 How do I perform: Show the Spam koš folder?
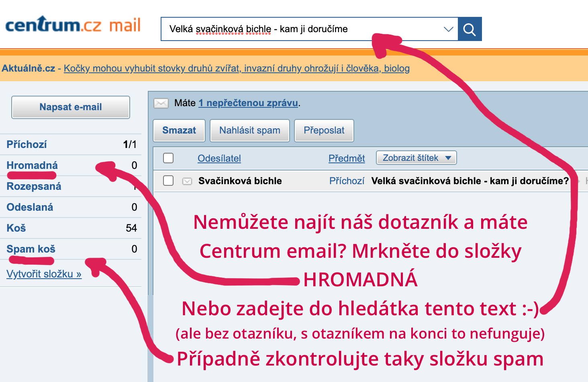coord(31,249)
